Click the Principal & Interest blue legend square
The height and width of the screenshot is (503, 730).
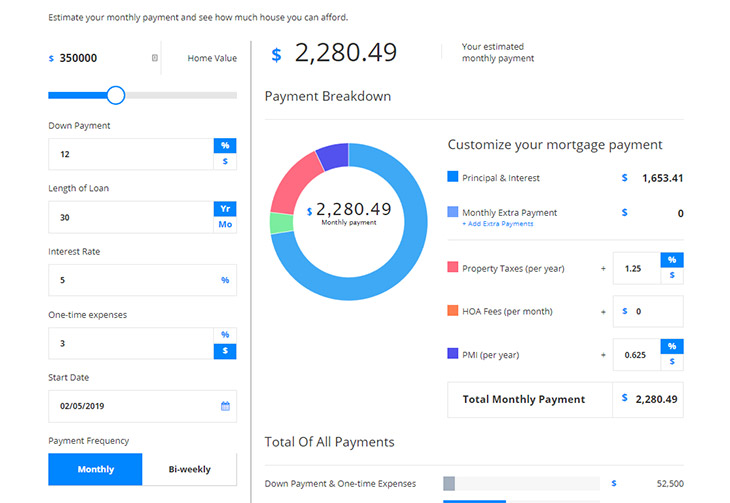pos(453,177)
